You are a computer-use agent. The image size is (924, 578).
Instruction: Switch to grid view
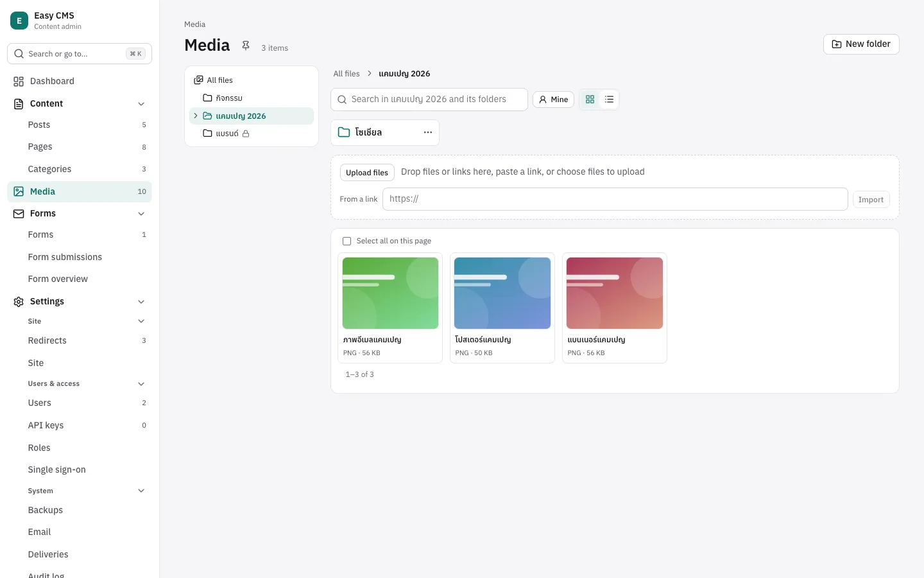pos(590,100)
